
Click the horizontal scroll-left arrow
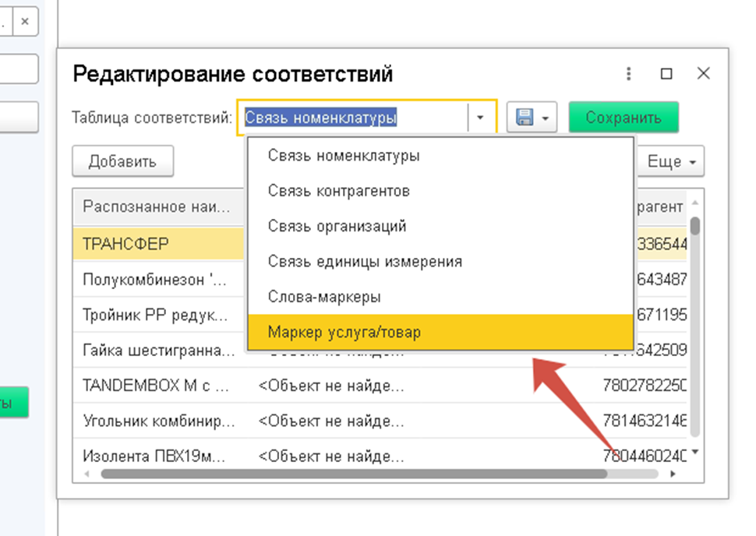(x=87, y=474)
